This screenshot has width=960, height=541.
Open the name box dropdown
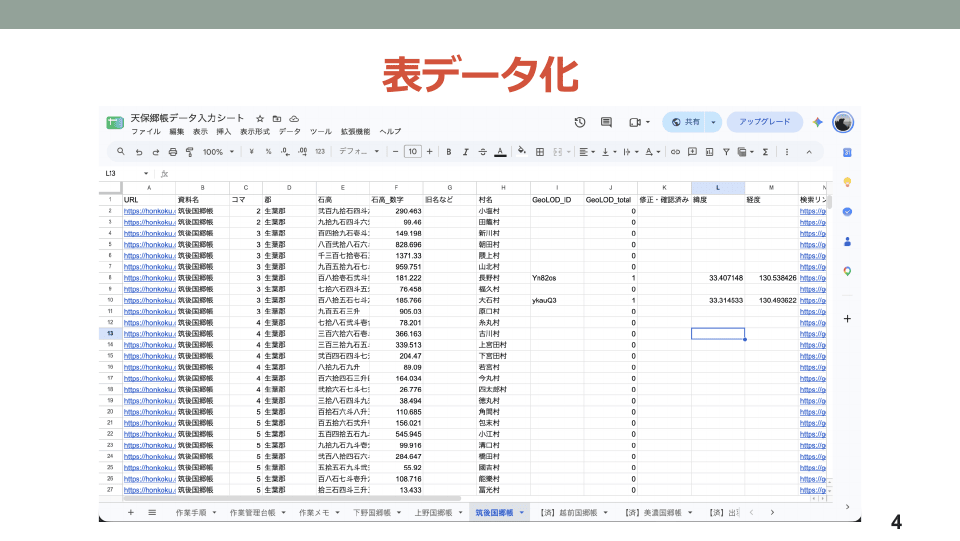(x=146, y=174)
